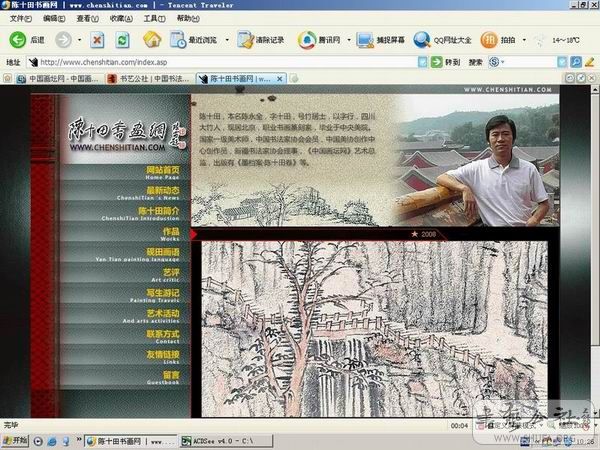600x450 pixels.
Task: Click the 拍拍 orange toolbar icon
Action: (x=489, y=40)
